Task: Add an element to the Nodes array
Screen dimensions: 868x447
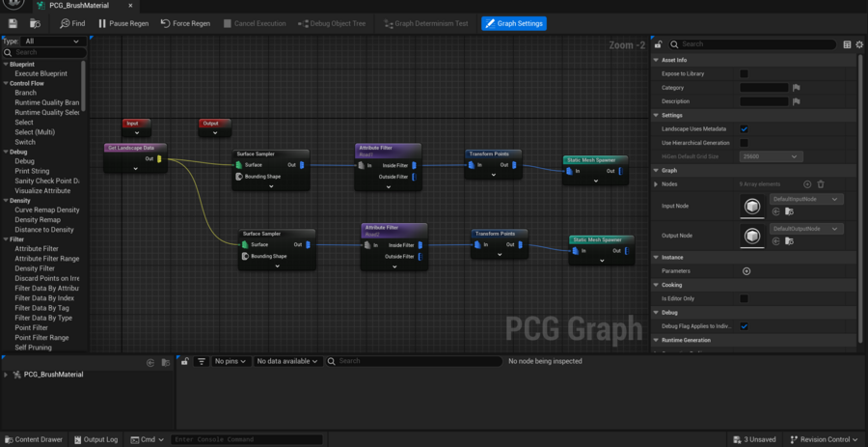Action: [807, 183]
